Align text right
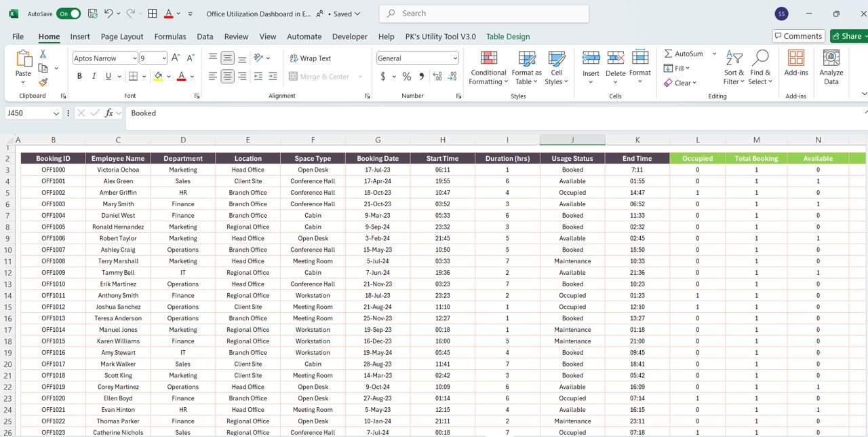 click(241, 77)
